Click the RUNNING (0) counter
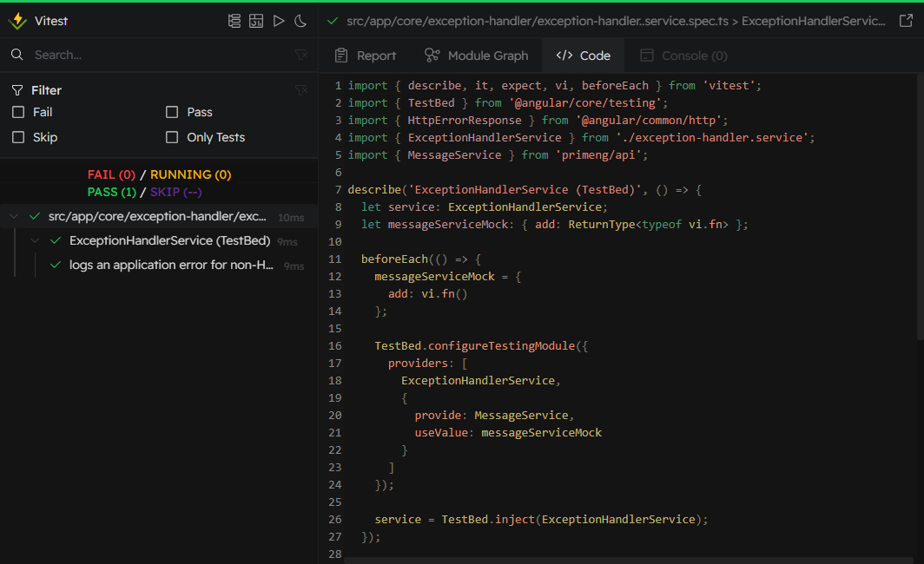The image size is (924, 564). (190, 174)
